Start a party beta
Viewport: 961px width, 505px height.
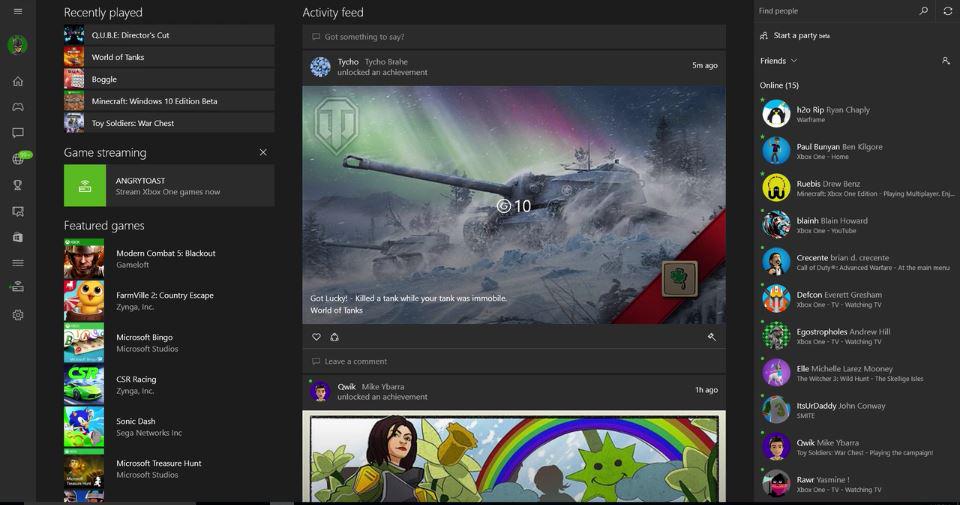[801, 36]
